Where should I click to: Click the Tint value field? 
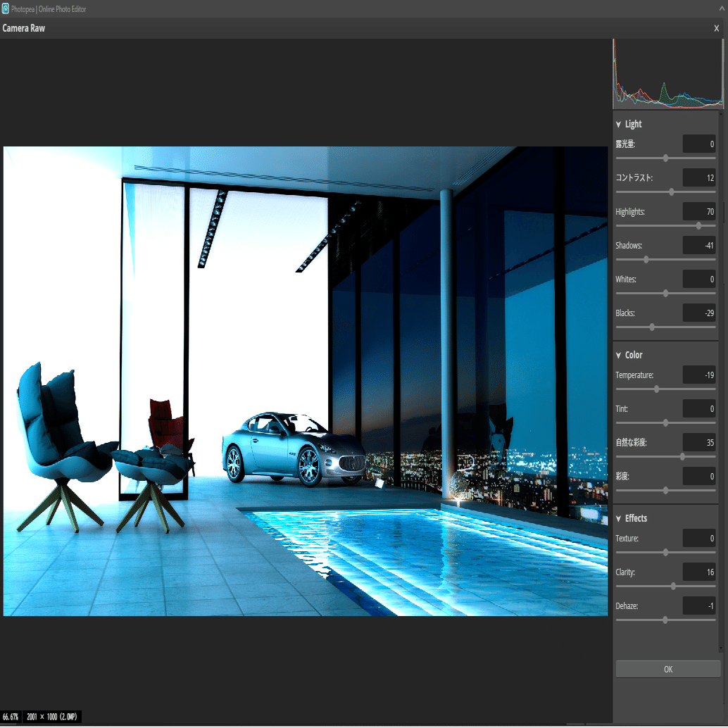click(698, 408)
